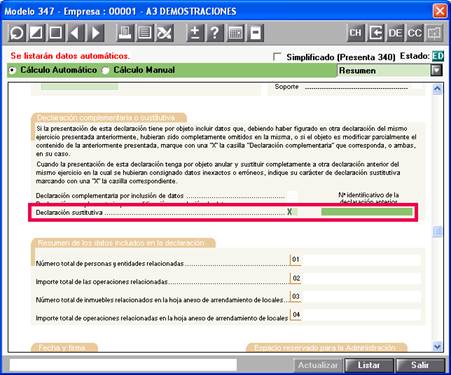Screen dimensions: 451x375
Task: Click the empty square toolbar icon
Action: 56,33
